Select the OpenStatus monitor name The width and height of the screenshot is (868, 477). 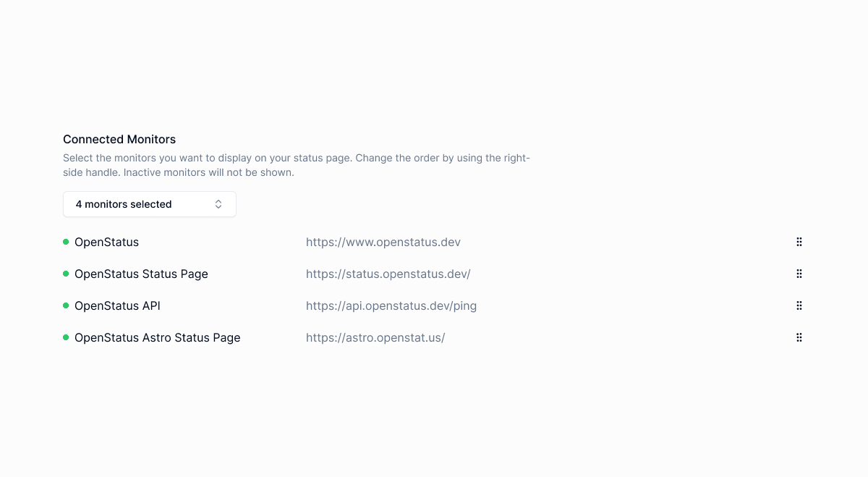pos(106,242)
